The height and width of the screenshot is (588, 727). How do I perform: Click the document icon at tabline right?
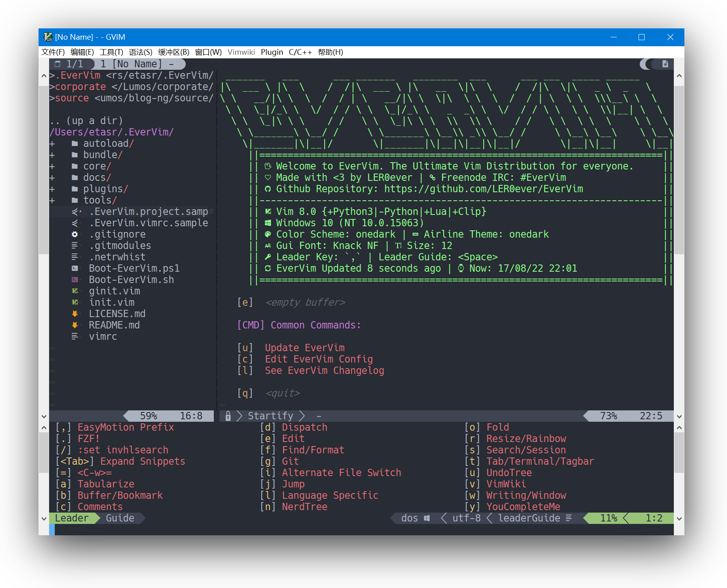pyautogui.click(x=665, y=64)
